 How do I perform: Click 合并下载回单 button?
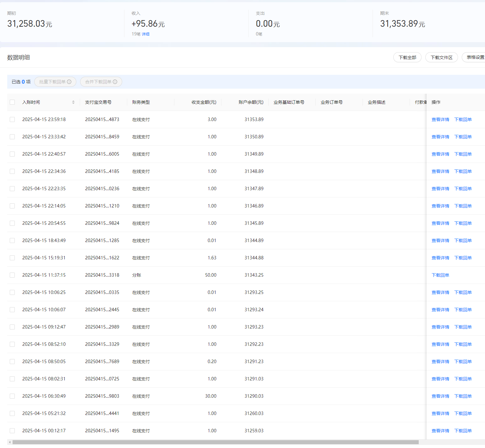point(101,82)
